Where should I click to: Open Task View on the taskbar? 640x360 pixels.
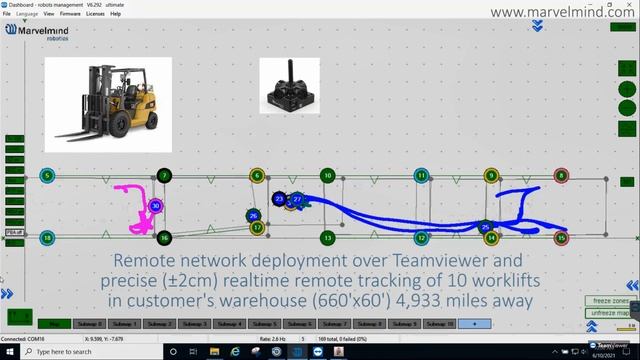tap(193, 351)
